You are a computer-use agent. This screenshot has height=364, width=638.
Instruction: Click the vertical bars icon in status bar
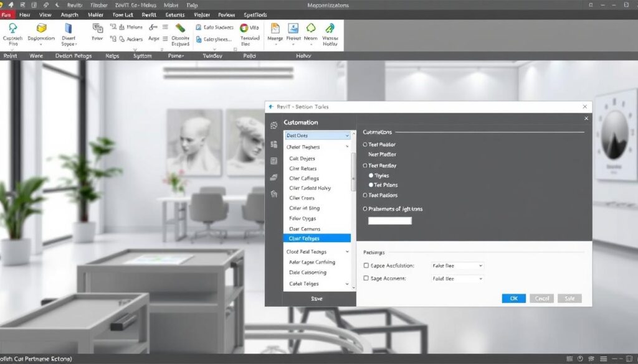(x=569, y=359)
